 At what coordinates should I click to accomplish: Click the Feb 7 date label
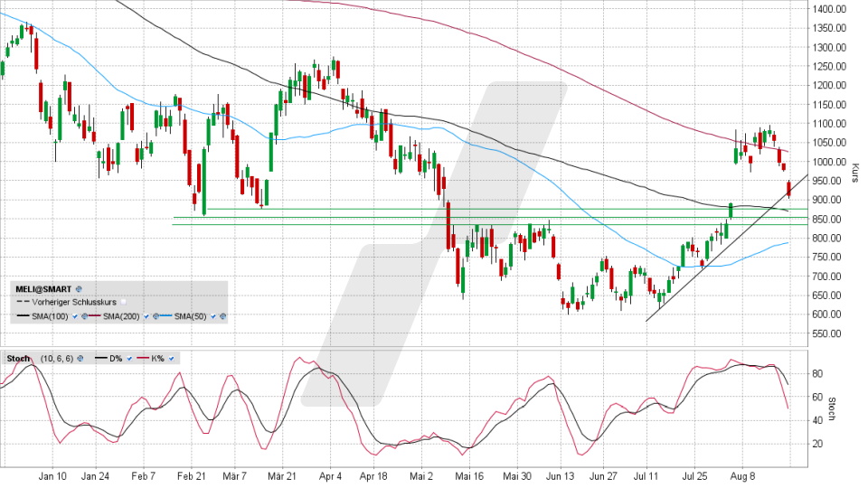click(x=144, y=476)
